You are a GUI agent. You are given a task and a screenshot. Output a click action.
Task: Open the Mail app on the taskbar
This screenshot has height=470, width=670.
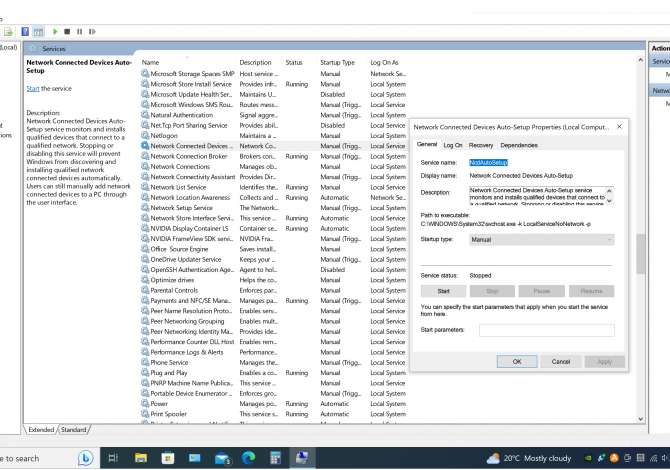[x=222, y=458]
